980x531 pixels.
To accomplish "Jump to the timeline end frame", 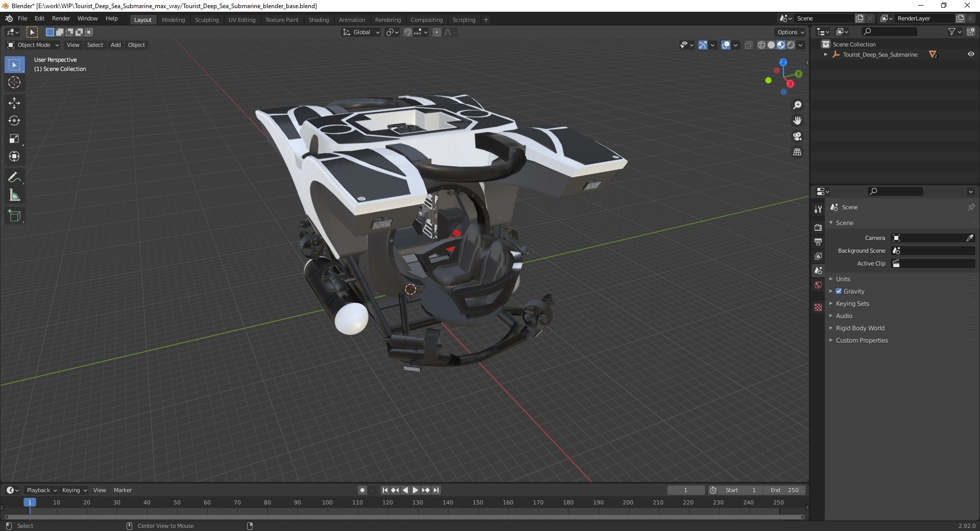I will (436, 490).
